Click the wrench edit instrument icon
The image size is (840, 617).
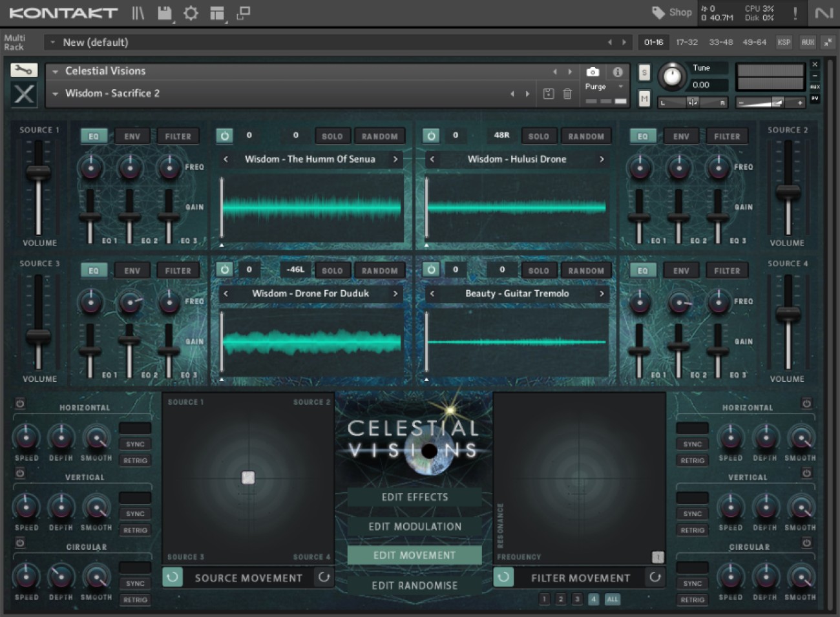point(24,70)
